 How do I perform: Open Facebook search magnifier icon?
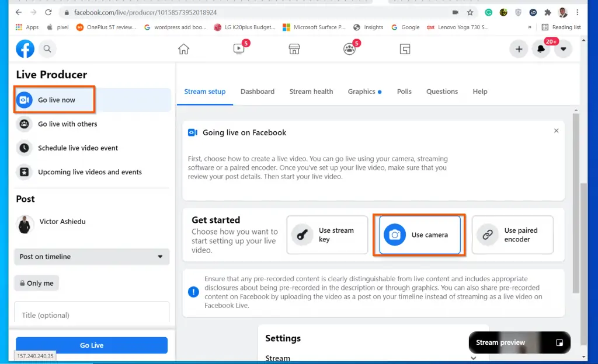click(x=47, y=49)
